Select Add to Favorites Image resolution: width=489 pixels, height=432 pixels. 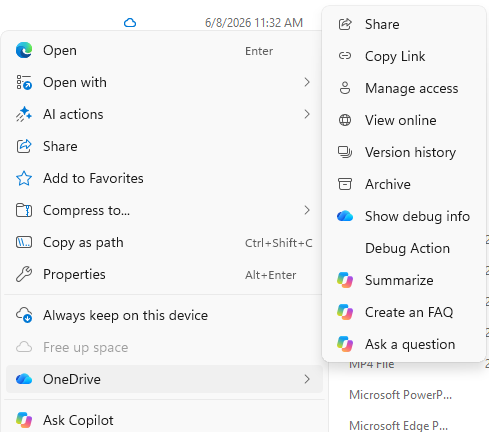[x=164, y=178]
